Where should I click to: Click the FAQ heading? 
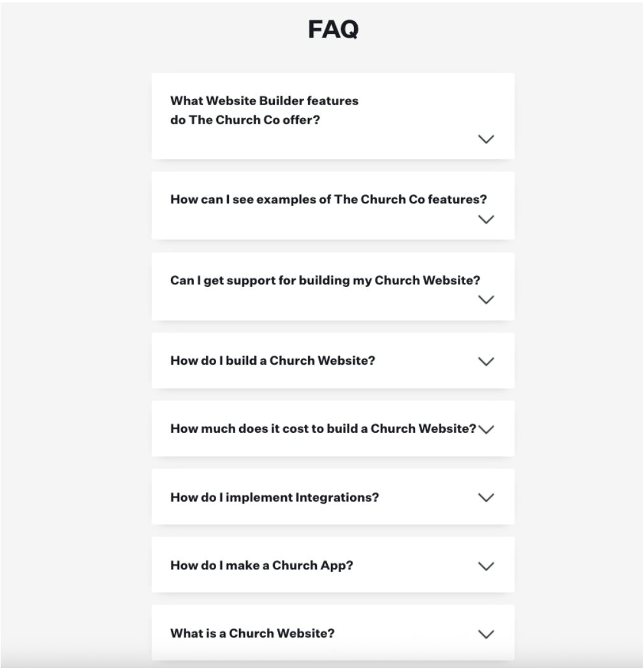click(x=333, y=29)
